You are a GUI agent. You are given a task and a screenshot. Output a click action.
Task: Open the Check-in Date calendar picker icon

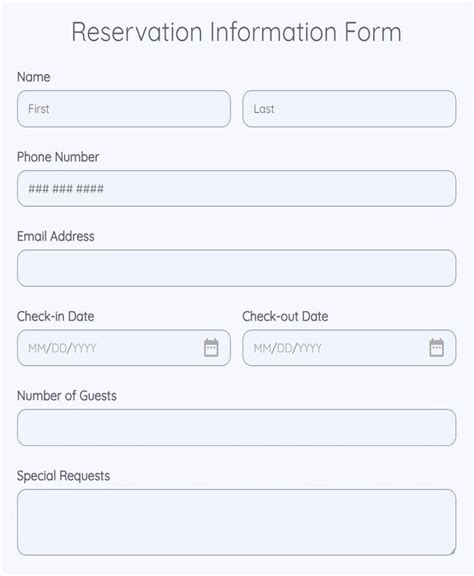click(x=211, y=348)
